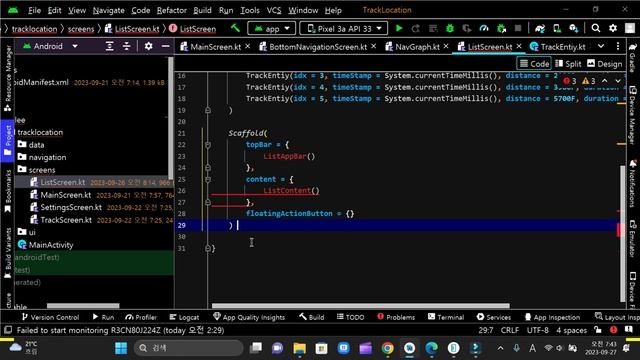Open the Terminal tool window
The image size is (640, 360).
[446, 317]
